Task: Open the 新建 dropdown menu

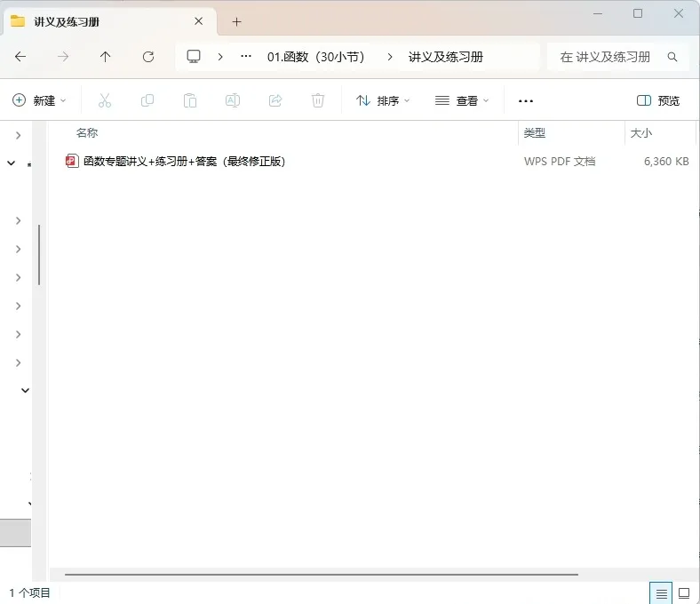Action: (x=39, y=100)
